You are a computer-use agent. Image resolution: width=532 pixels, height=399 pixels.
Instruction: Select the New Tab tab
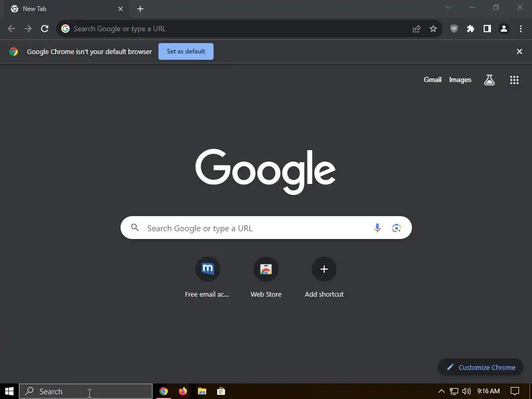click(66, 9)
